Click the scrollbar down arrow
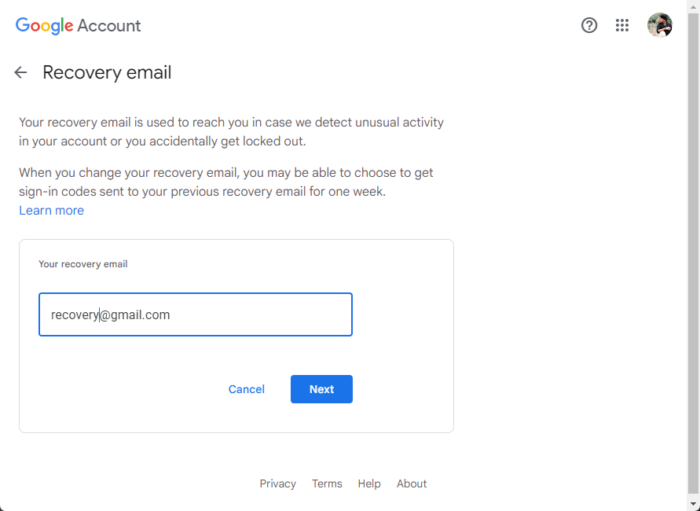Viewport: 700px width, 511px height. 694,504
